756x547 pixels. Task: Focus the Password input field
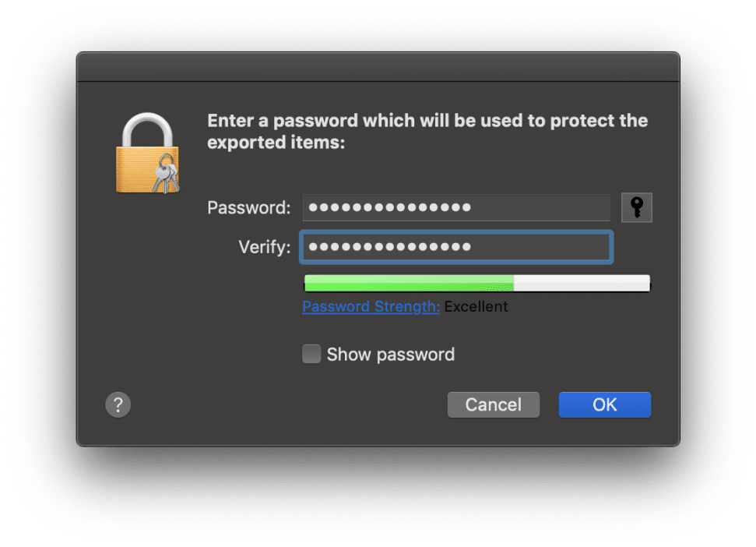pyautogui.click(x=537, y=208)
